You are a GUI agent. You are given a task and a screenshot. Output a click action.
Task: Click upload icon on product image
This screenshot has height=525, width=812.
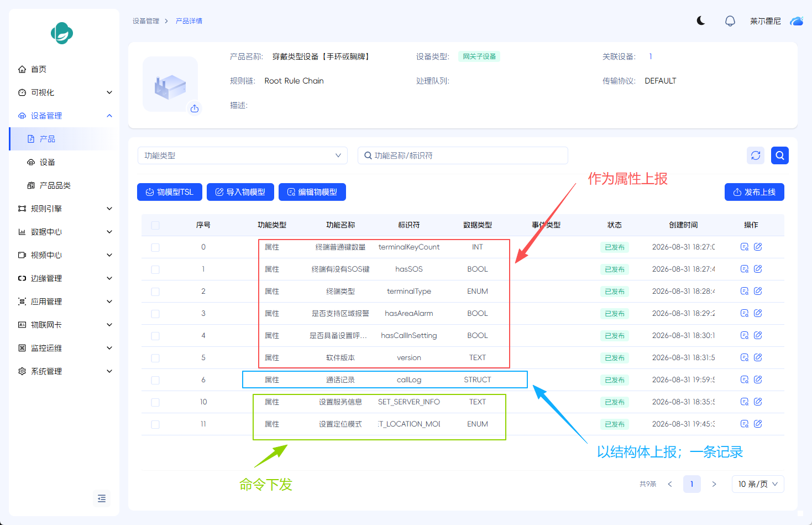coord(195,108)
